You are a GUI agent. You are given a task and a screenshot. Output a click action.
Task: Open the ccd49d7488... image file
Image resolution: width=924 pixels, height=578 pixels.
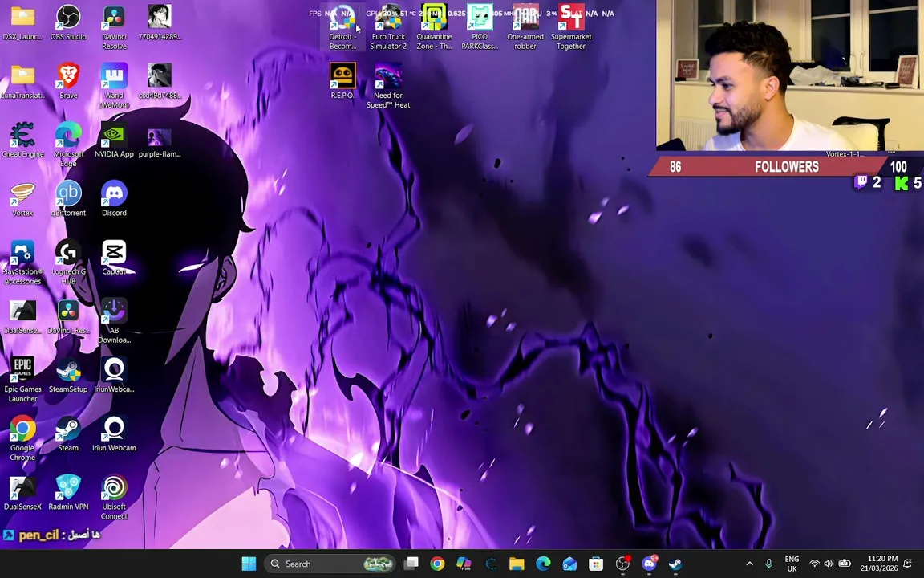(x=160, y=81)
